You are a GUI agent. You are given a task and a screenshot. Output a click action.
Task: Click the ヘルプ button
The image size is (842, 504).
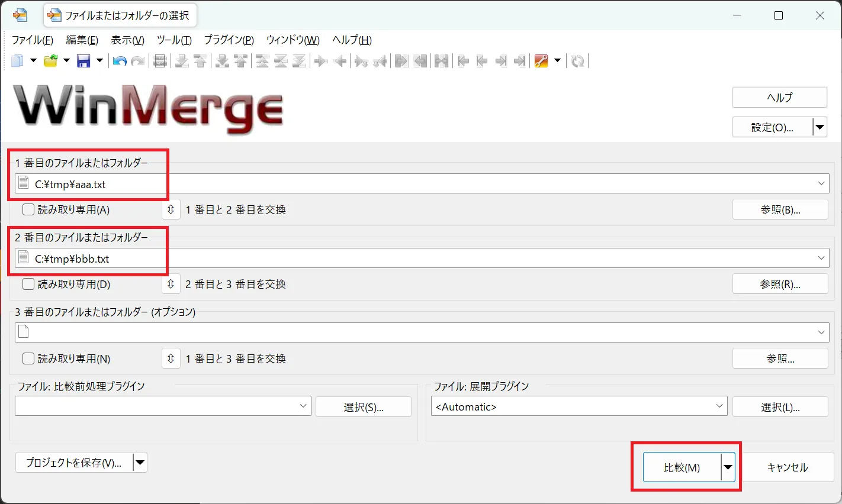780,98
